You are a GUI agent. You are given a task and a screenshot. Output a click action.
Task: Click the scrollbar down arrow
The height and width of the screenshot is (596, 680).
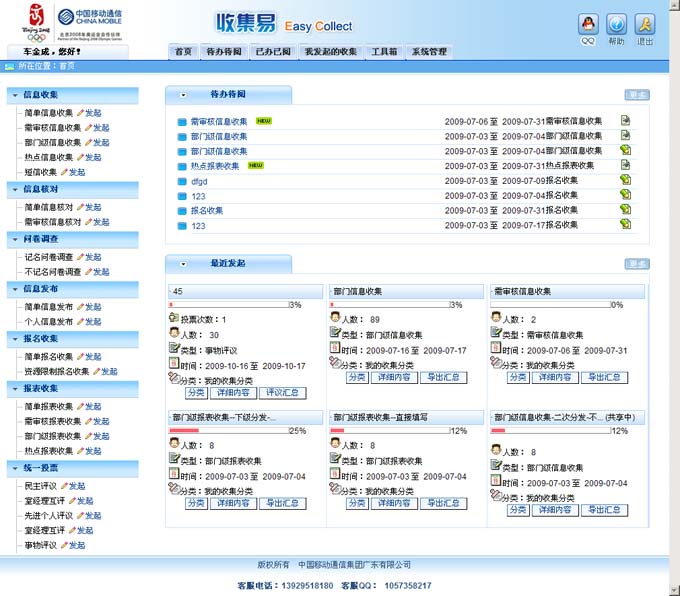pos(674,590)
